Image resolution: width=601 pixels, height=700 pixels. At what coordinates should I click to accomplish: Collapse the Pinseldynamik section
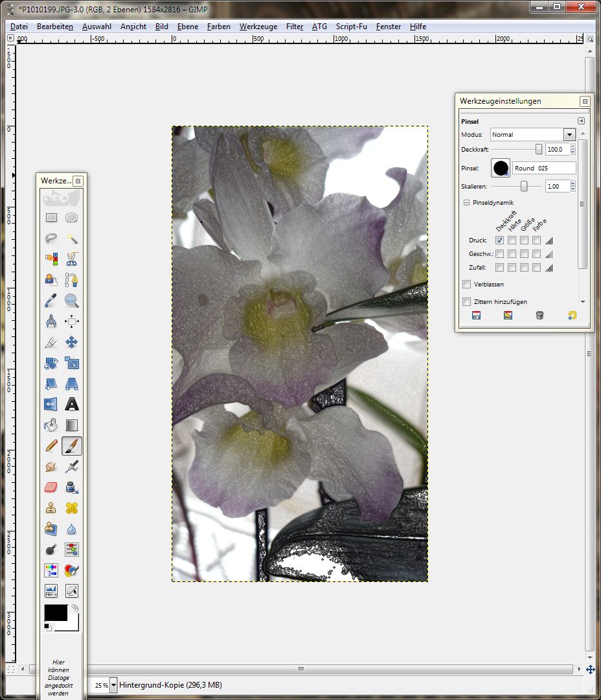tap(466, 203)
